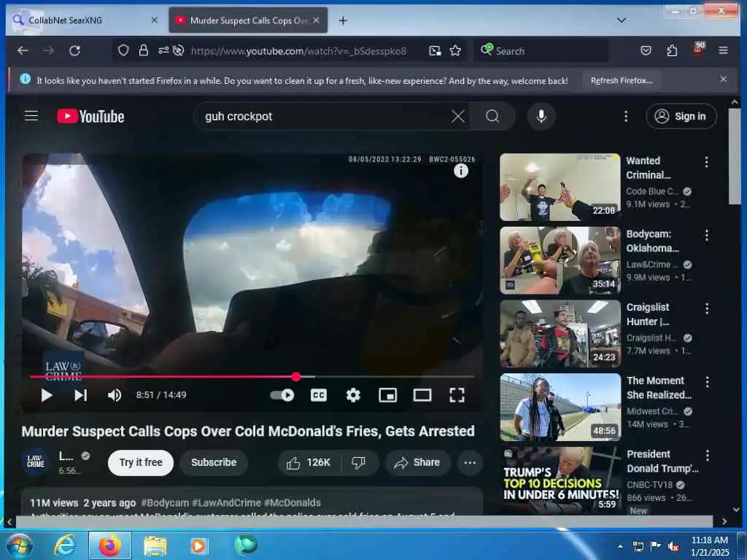Close the CollabNet SearXNG tab
This screenshot has width=747, height=560.
click(155, 20)
